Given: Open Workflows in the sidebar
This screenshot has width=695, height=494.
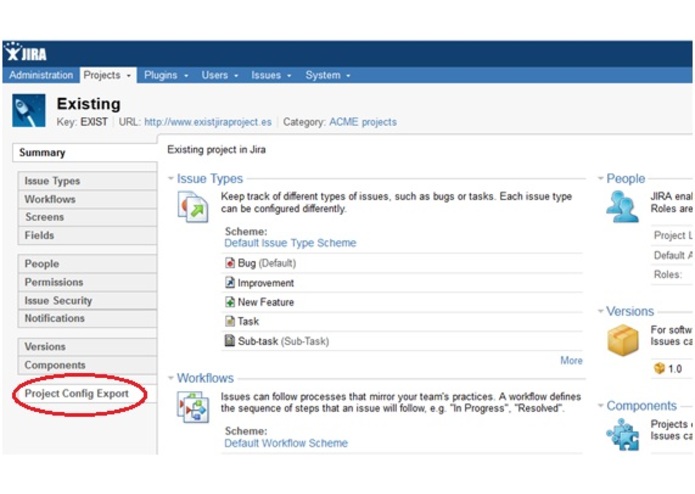Looking at the screenshot, I should [x=87, y=199].
